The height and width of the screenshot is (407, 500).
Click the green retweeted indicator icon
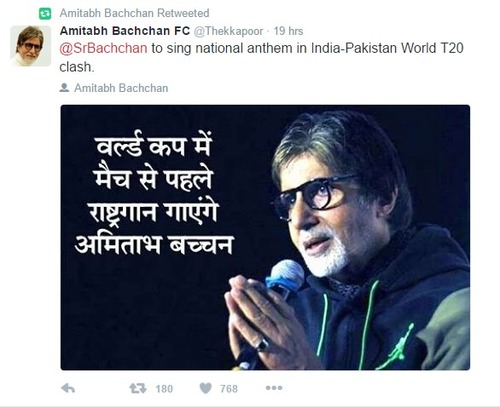(45, 14)
